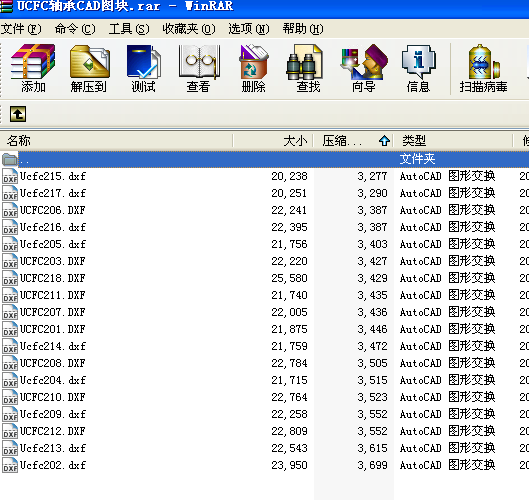Viewport: 529px width, 500px height.
Task: Select file Ucfc204.dxf
Action: [53, 381]
